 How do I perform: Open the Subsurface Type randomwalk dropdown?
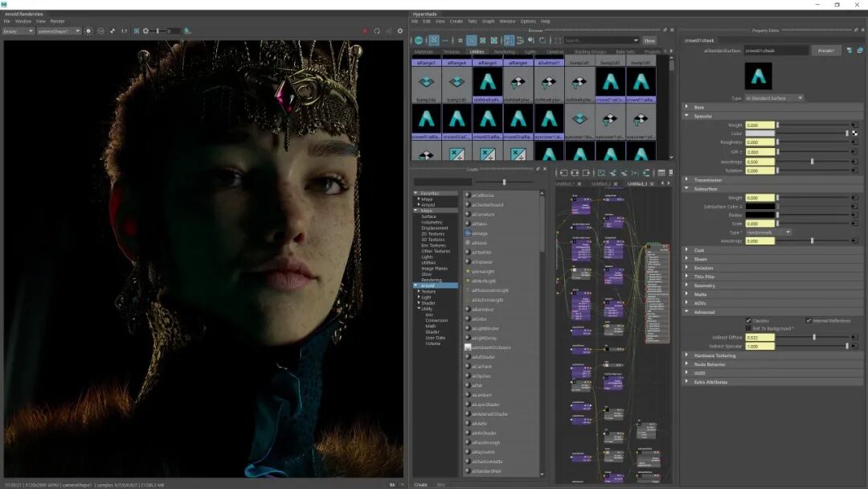pyautogui.click(x=768, y=232)
